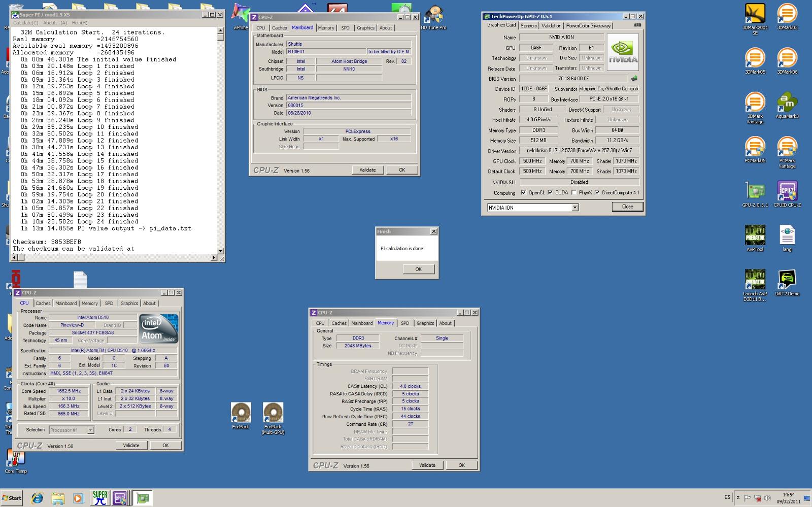Select the FurMark desktop icon
This screenshot has width=812, height=507.
coord(241,416)
